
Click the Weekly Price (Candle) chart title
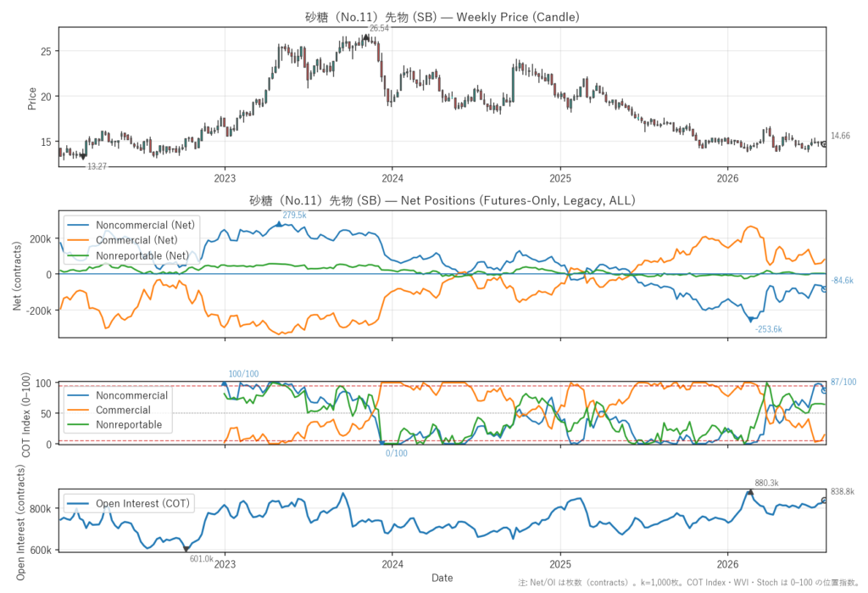coord(442,17)
